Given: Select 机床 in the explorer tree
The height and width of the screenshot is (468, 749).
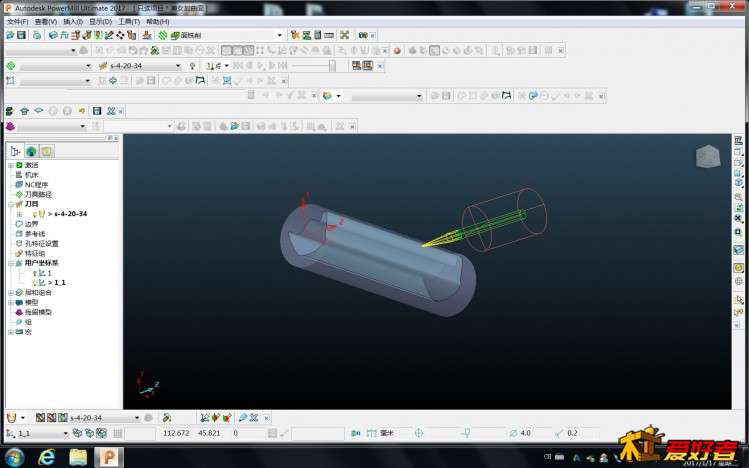Looking at the screenshot, I should (x=31, y=175).
